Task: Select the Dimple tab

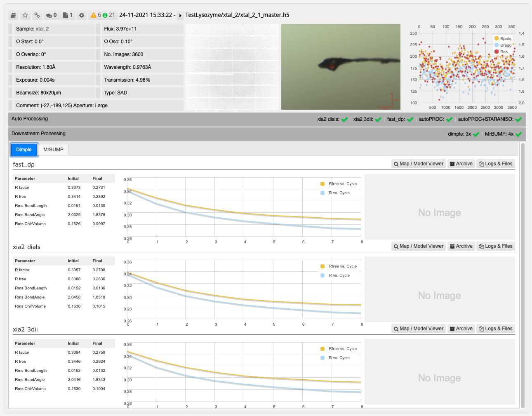Action: 24,150
